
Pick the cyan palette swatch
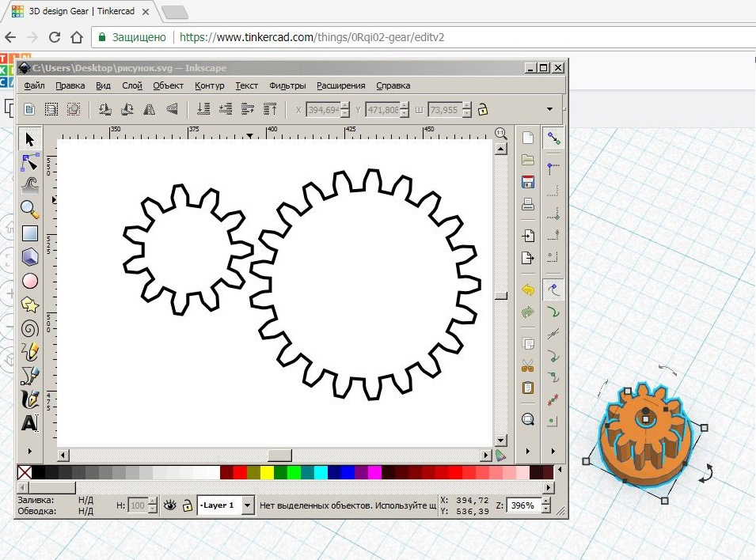click(x=321, y=472)
